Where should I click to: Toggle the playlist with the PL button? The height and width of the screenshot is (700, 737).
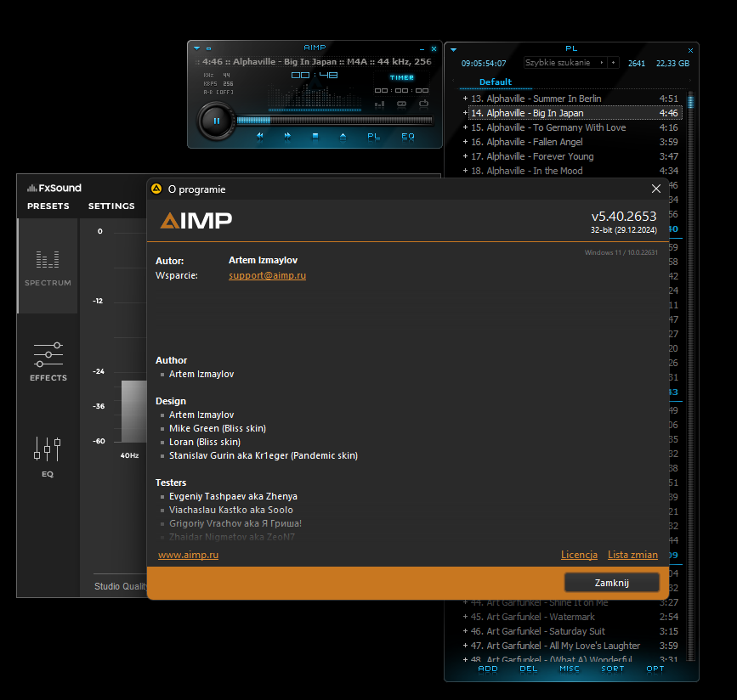(x=374, y=136)
